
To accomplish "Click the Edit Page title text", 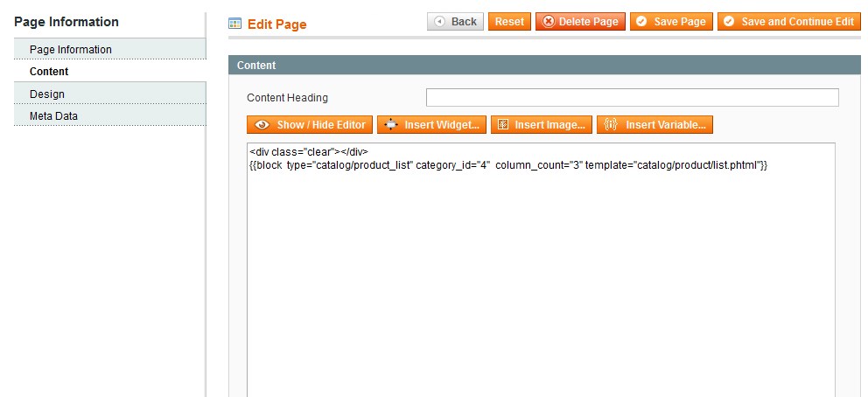I will pos(276,24).
